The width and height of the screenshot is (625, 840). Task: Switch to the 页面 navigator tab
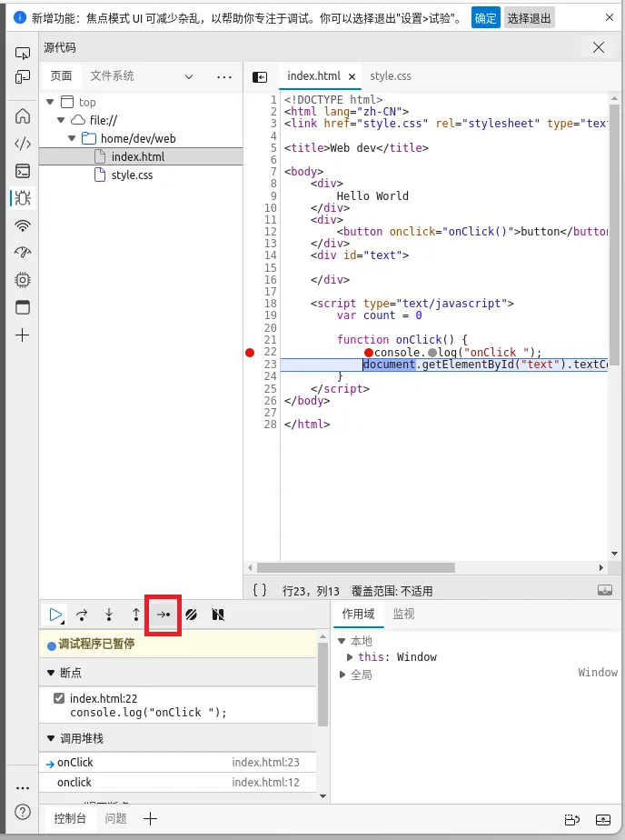[x=61, y=76]
